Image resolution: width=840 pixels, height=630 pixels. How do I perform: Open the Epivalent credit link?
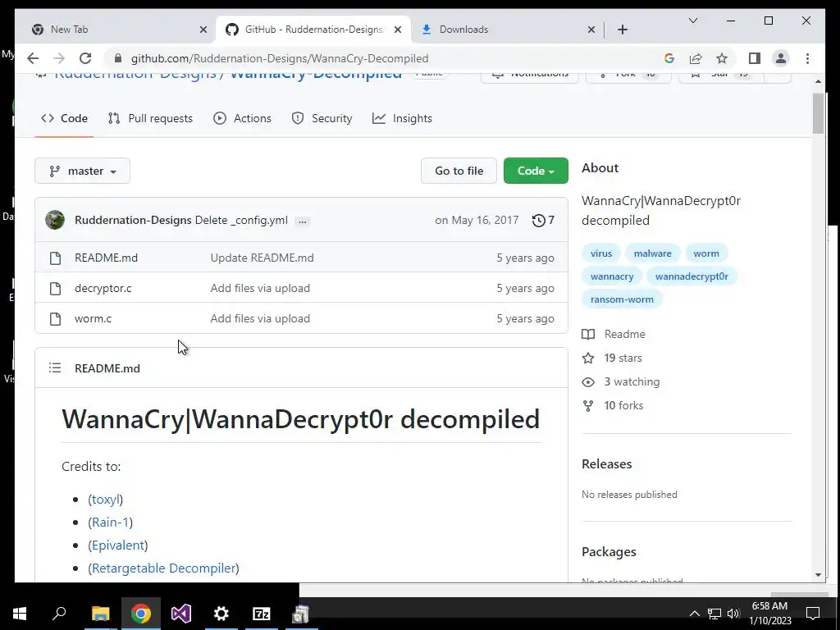[118, 546]
